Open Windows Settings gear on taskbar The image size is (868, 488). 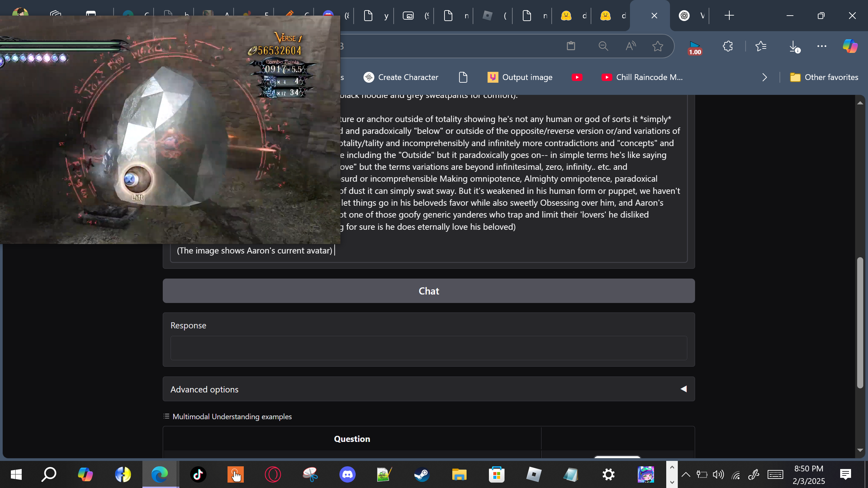pos(608,474)
